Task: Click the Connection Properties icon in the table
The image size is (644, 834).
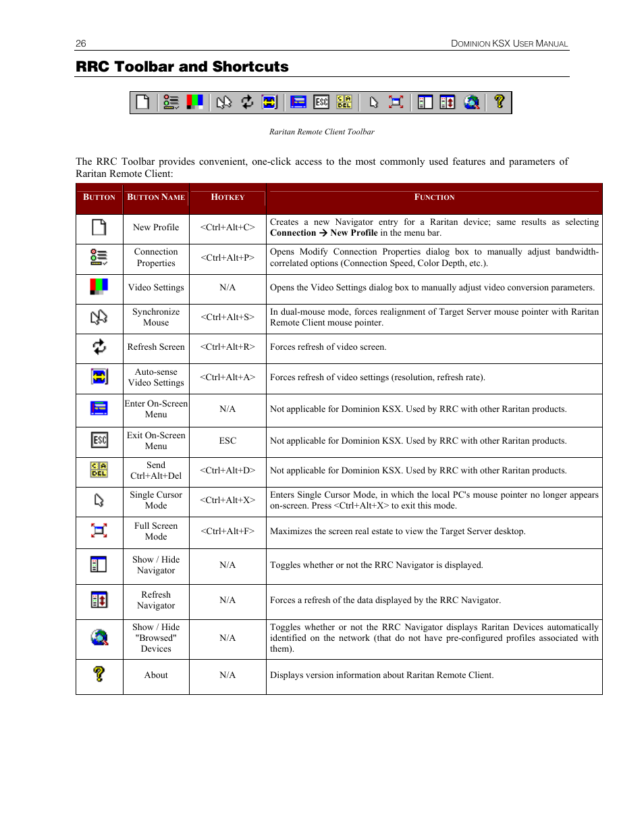Action: click(99, 257)
